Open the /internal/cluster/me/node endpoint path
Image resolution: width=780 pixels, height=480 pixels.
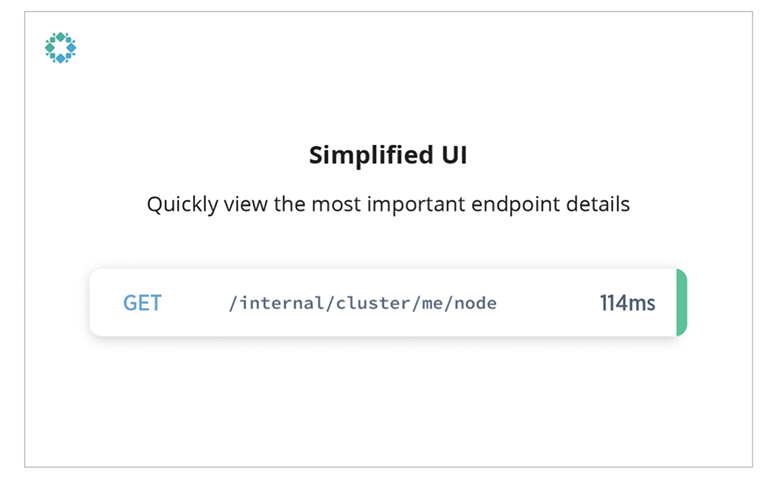click(x=363, y=303)
